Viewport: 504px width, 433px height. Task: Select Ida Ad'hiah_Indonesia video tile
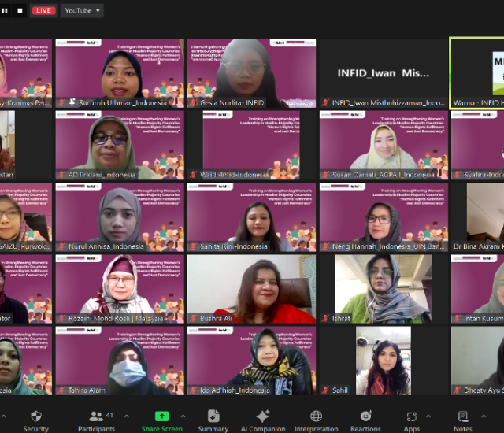[x=252, y=361]
